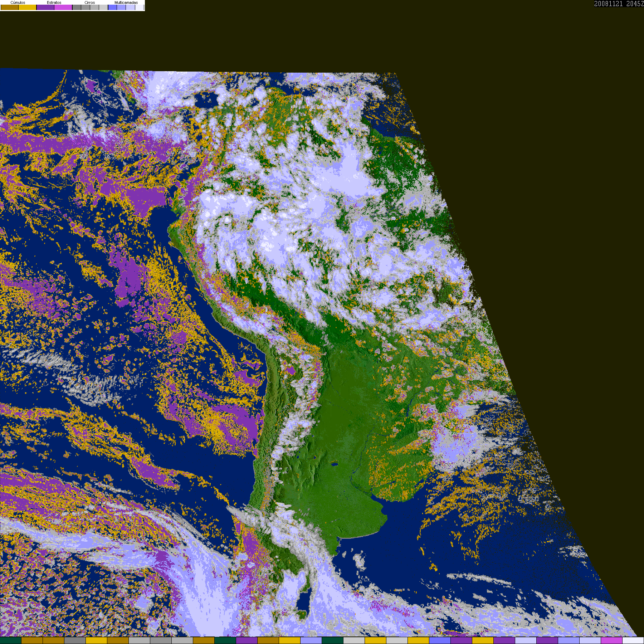Image resolution: width=644 pixels, height=644 pixels.
Task: Click the near-white Multicamadas legend swatch
Action: pos(140,7)
